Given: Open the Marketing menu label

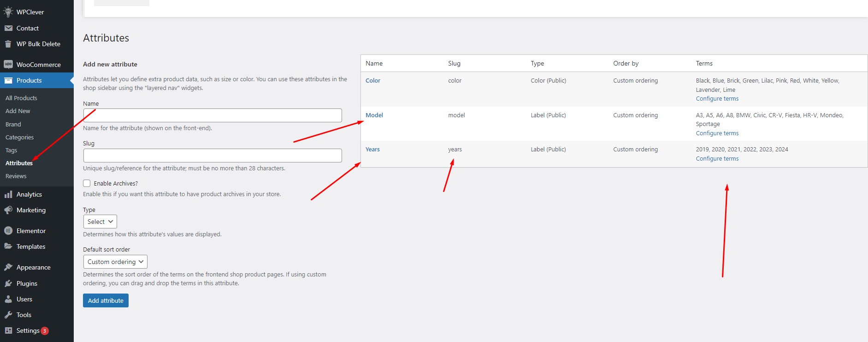Looking at the screenshot, I should click(31, 210).
